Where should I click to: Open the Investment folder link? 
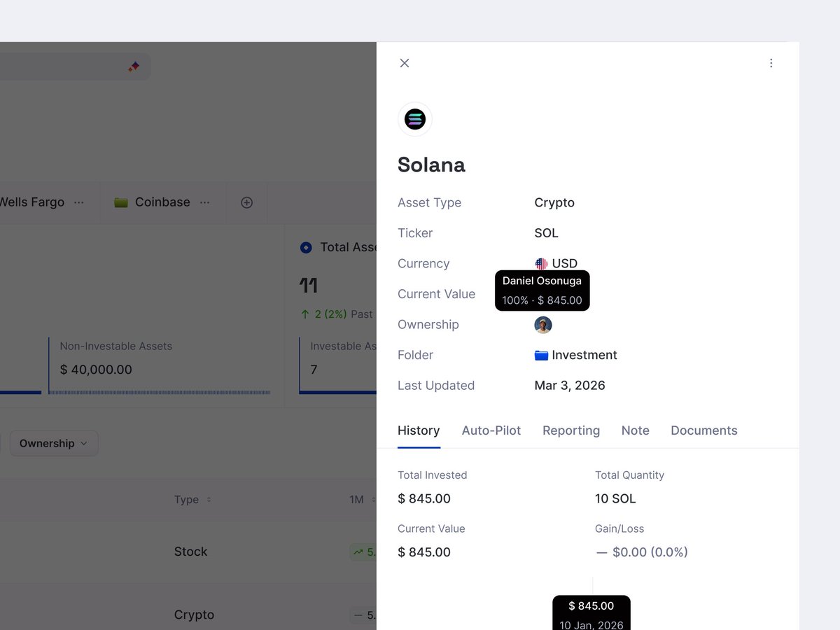pyautogui.click(x=576, y=355)
